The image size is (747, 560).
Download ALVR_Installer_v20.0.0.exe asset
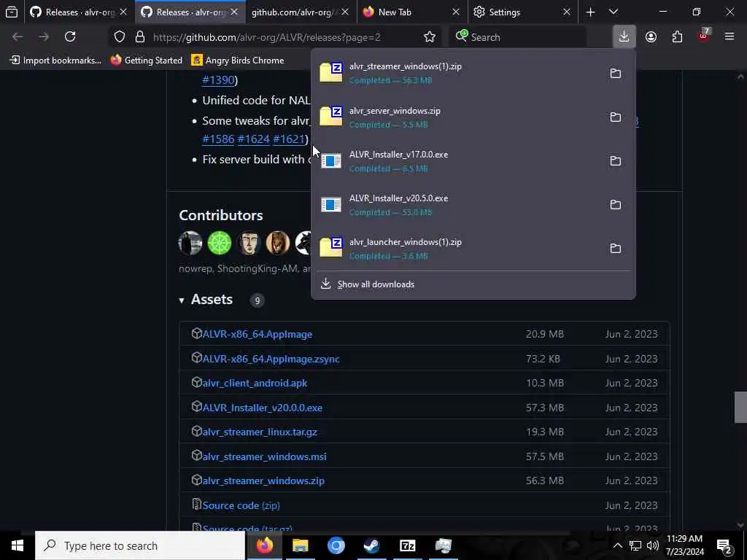click(263, 408)
